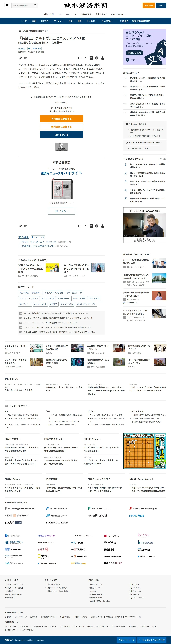Expand 国際 navigation dropdown
The width and height of the screenshot is (171, 644).
[81, 21]
